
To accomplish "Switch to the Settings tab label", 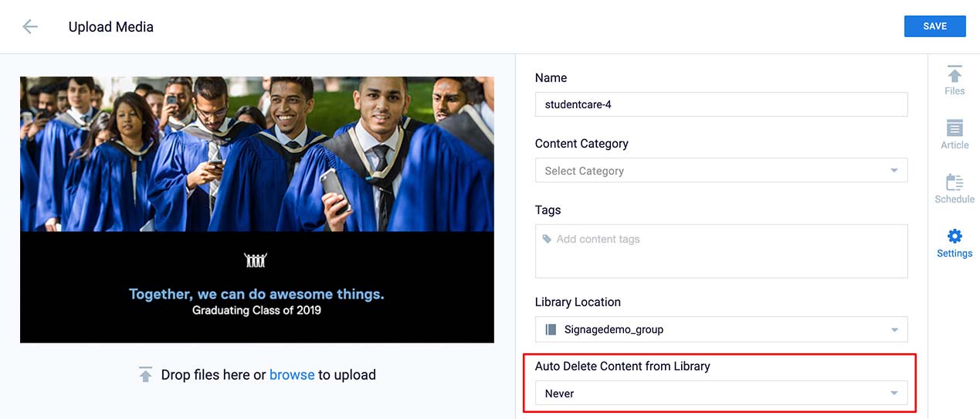I will coord(955,254).
